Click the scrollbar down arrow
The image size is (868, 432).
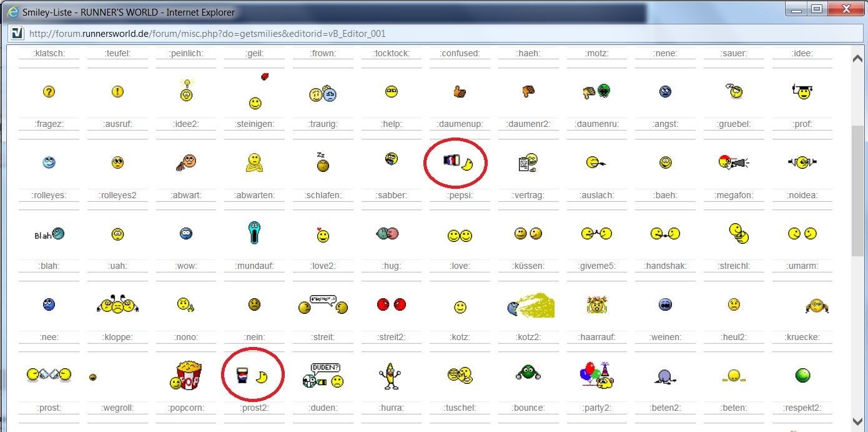[x=857, y=421]
